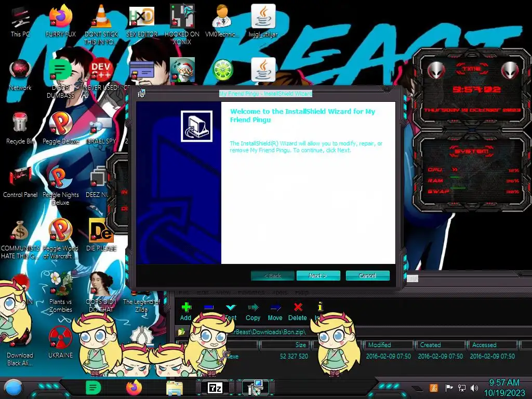Click the Info icon in 7-Zip toolbar
This screenshot has width=532, height=399.
pos(320,307)
